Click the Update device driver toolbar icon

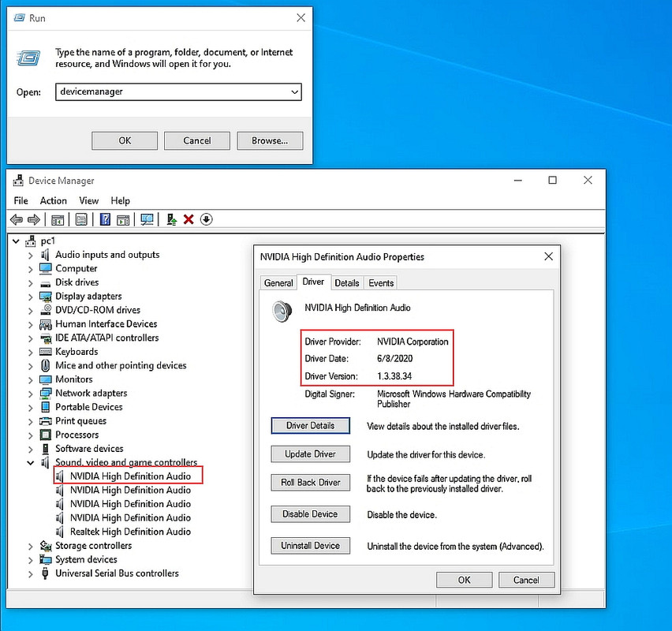click(171, 219)
